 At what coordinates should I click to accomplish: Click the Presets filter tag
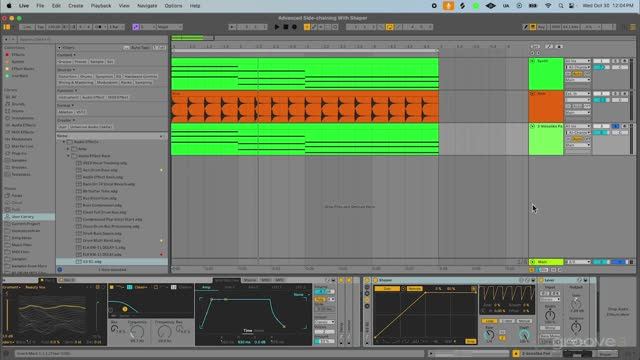pyautogui.click(x=80, y=62)
